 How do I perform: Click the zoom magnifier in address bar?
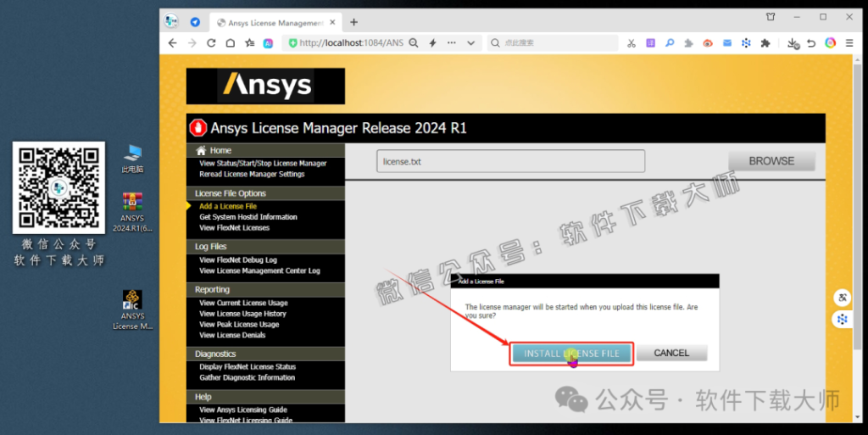[x=414, y=43]
